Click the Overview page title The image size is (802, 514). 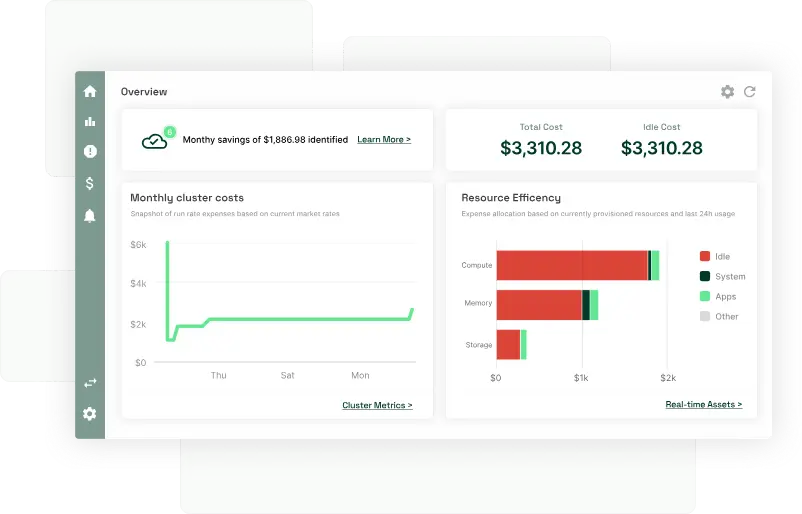click(144, 92)
